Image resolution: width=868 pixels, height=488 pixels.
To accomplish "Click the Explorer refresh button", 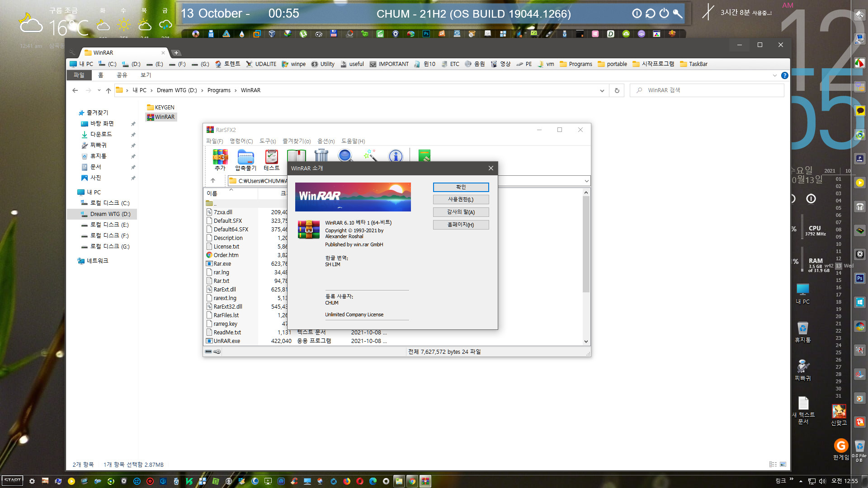I will click(617, 90).
